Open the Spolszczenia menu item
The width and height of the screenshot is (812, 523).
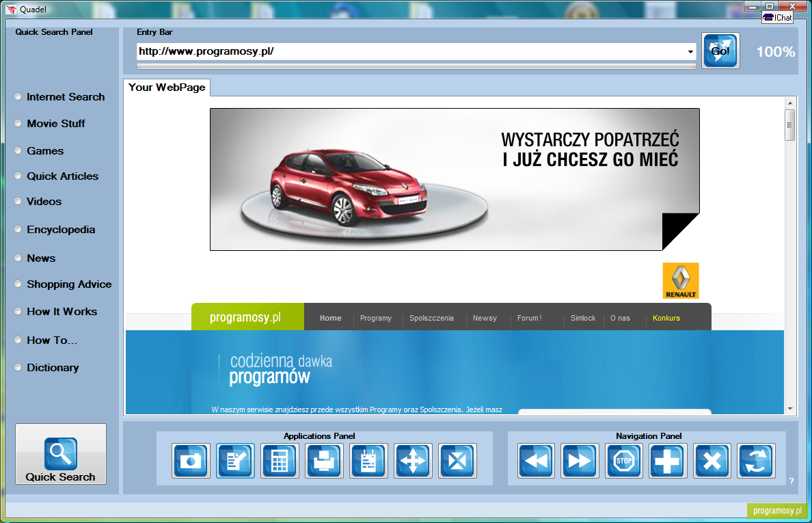(x=431, y=318)
